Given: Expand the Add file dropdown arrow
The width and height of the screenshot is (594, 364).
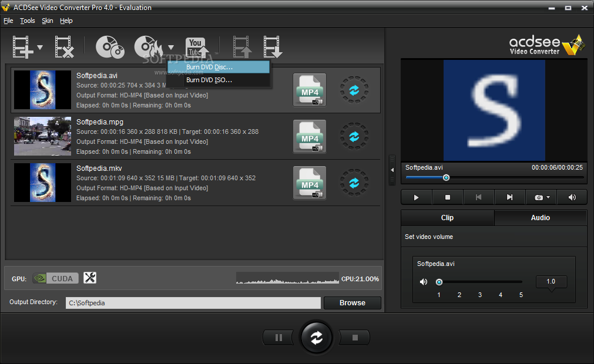Looking at the screenshot, I should [40, 48].
